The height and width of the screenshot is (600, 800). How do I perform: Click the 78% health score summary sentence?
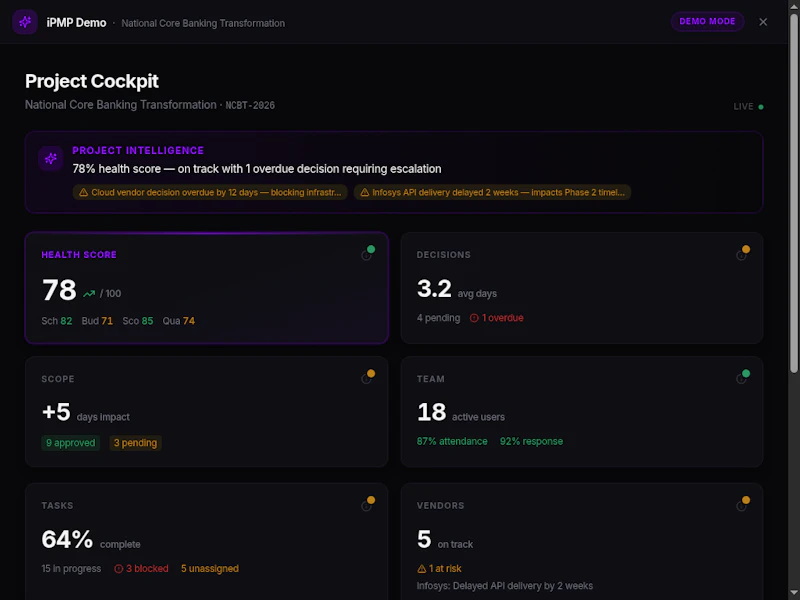click(x=257, y=169)
